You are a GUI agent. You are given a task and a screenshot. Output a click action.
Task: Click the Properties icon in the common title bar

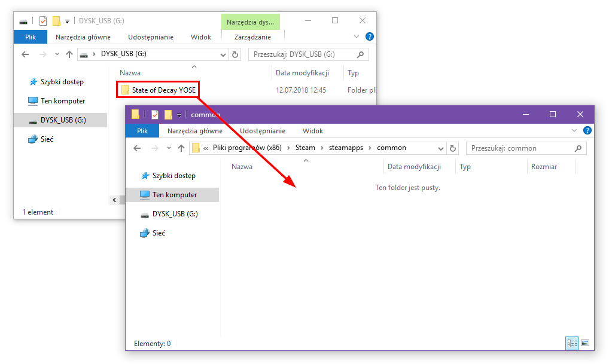(x=154, y=114)
